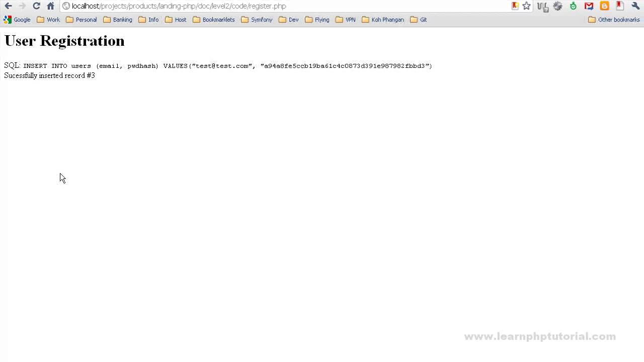Open the Dev bookmarks folder
Image resolution: width=644 pixels, height=362 pixels.
289,20
